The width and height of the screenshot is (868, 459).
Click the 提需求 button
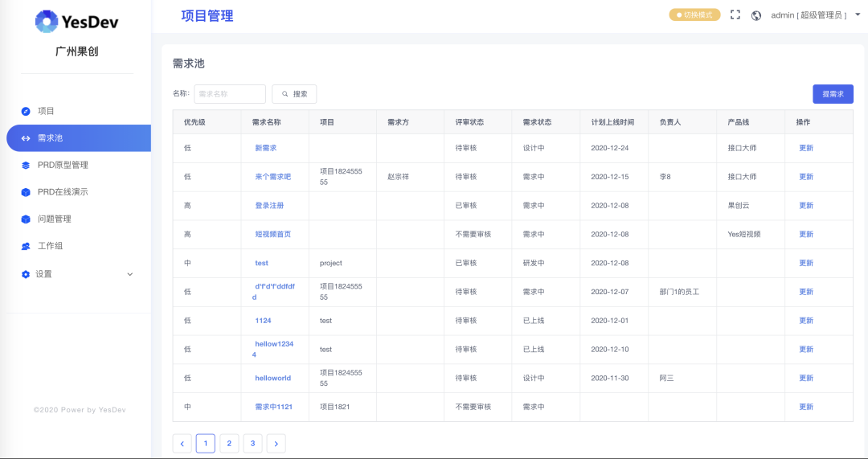833,94
